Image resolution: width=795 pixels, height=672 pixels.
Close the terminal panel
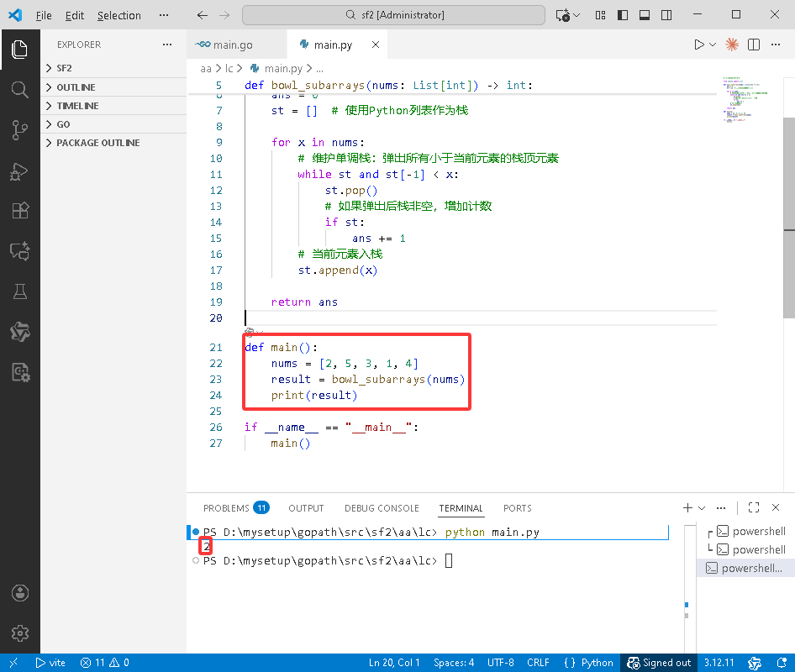pos(775,508)
